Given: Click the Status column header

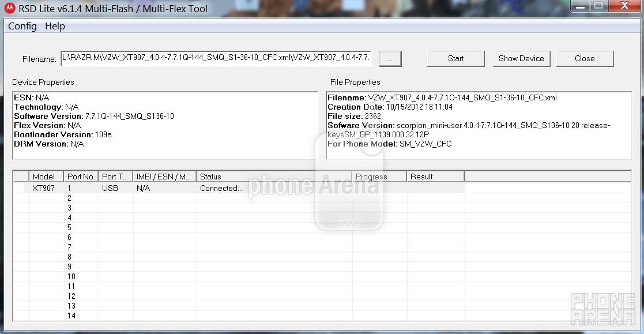Looking at the screenshot, I should click(x=274, y=177).
